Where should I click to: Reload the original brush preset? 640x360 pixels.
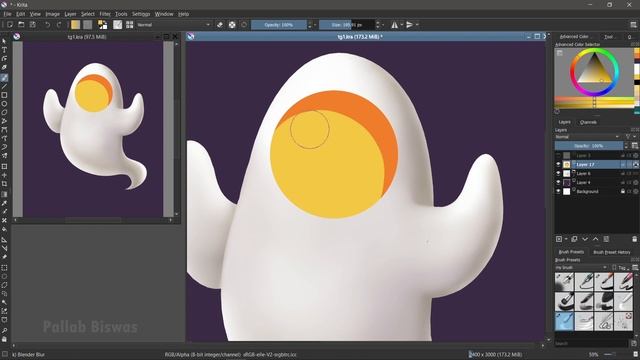(x=244, y=25)
